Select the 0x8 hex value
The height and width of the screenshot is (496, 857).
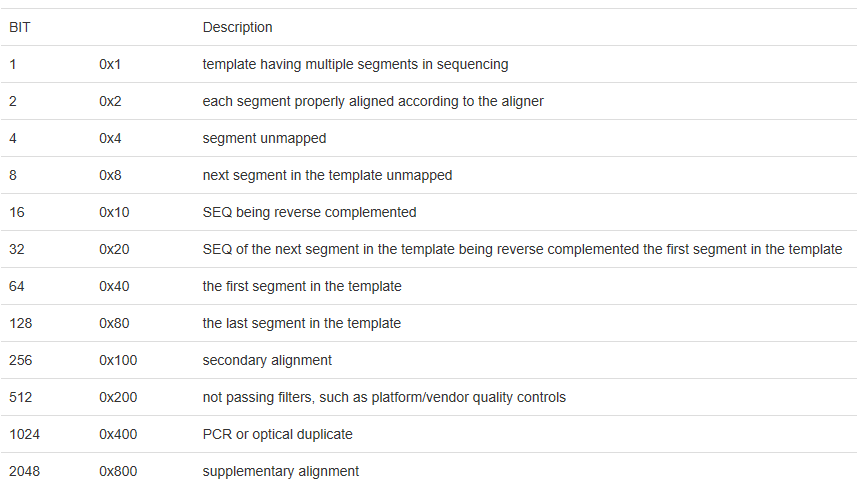tap(110, 175)
